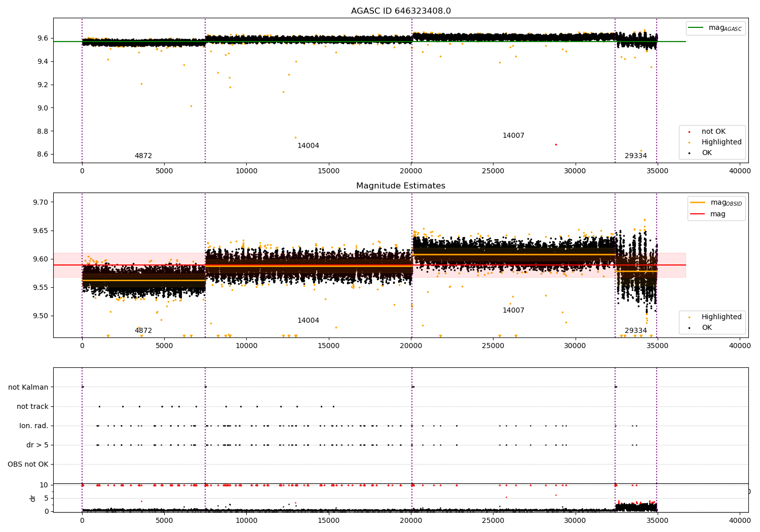Click the "not track" row label
This screenshot has width=760, height=532.
[x=32, y=406]
